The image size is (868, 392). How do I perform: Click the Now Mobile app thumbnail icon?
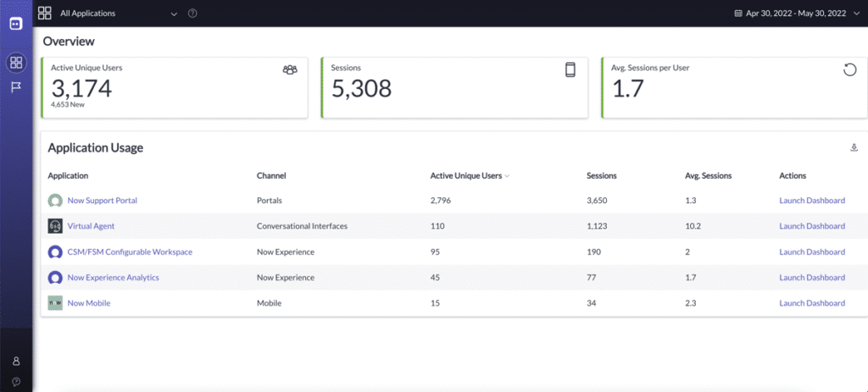tap(55, 303)
